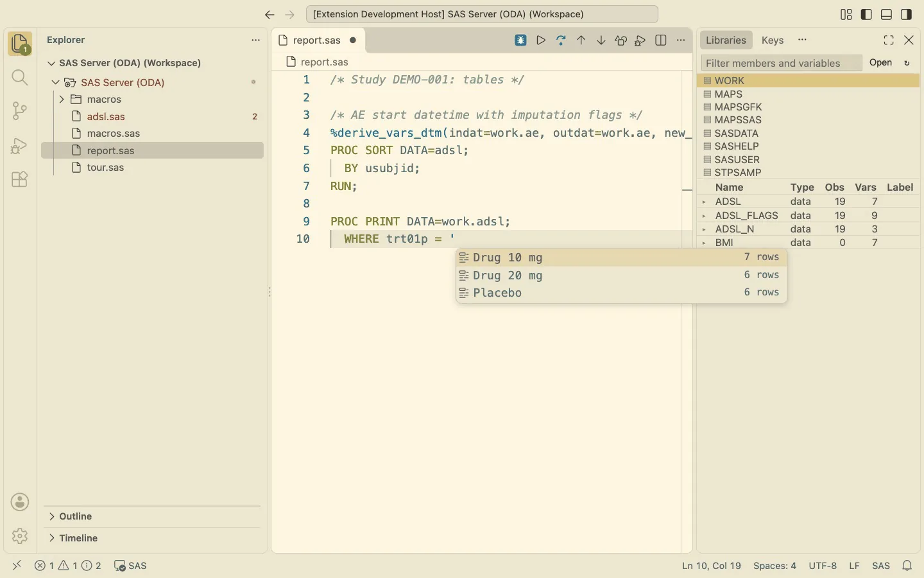This screenshot has height=578, width=924.
Task: Open the Accounts menu in activity bar
Action: (x=20, y=502)
